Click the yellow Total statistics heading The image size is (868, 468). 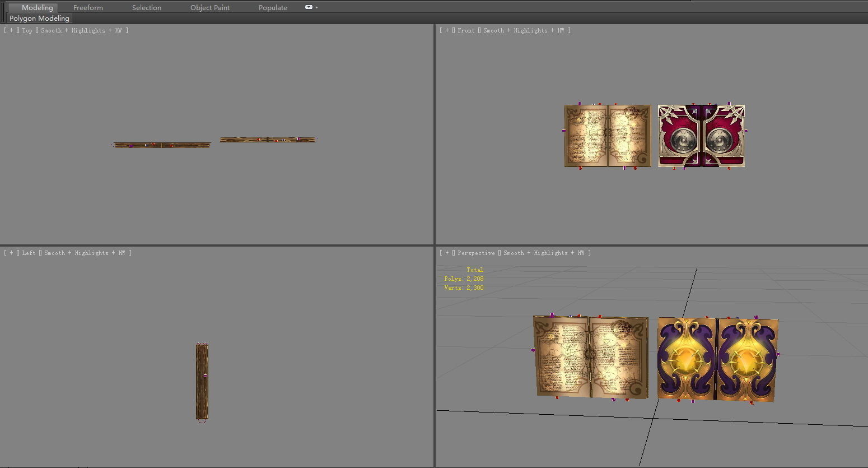(475, 270)
